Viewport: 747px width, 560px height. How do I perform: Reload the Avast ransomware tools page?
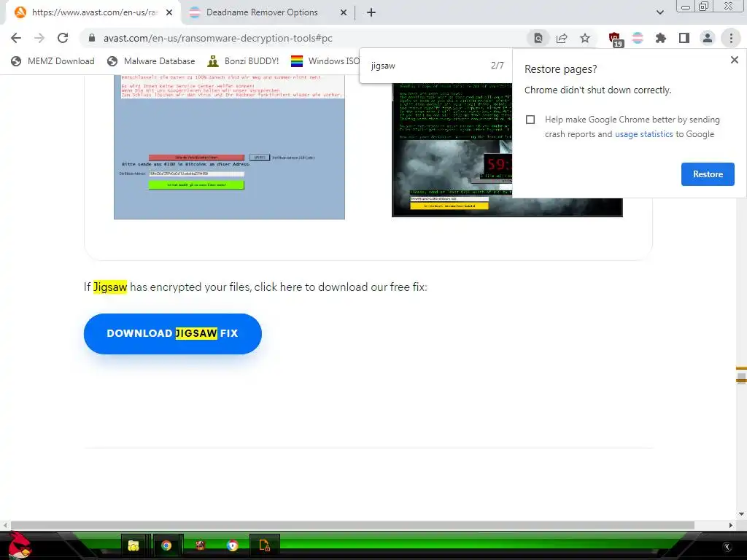pyautogui.click(x=63, y=38)
